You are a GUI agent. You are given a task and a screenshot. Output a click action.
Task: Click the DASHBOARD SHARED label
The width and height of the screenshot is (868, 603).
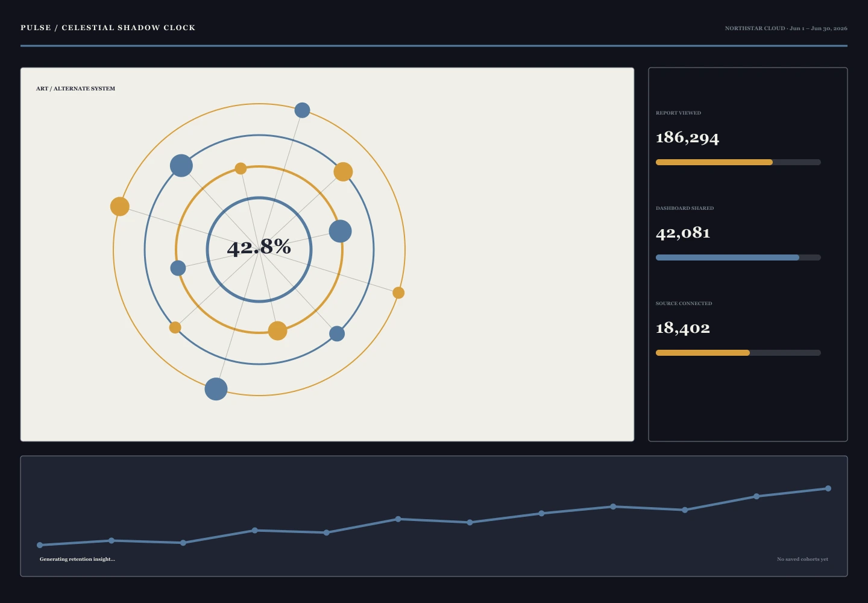coord(685,208)
